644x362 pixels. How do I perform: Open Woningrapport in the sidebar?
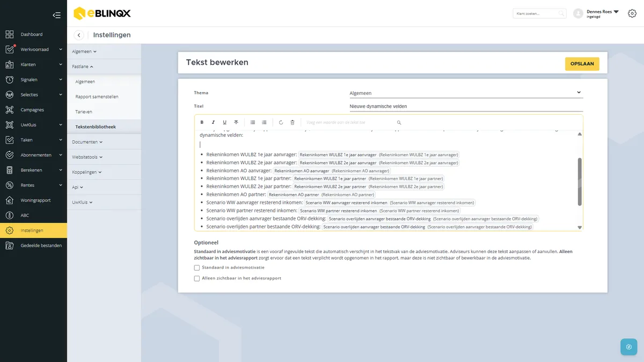click(33, 200)
